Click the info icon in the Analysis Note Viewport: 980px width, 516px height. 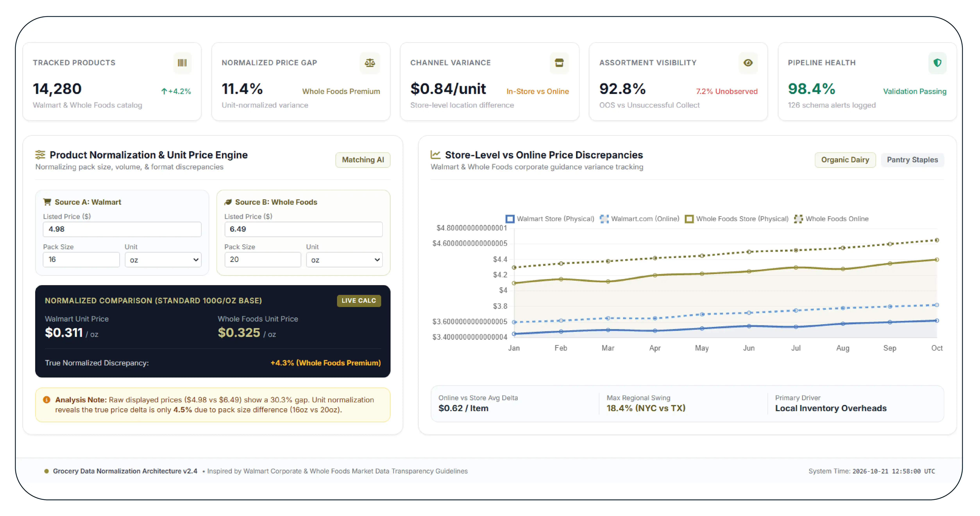point(47,400)
